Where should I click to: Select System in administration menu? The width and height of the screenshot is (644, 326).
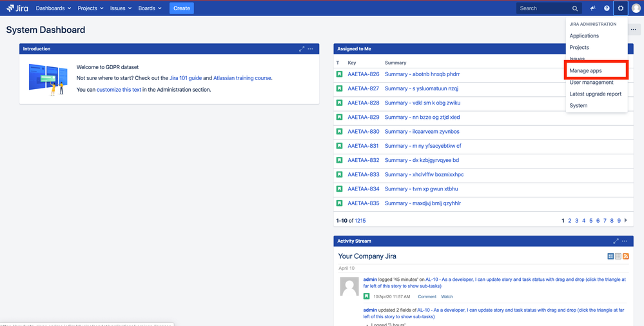tap(578, 106)
